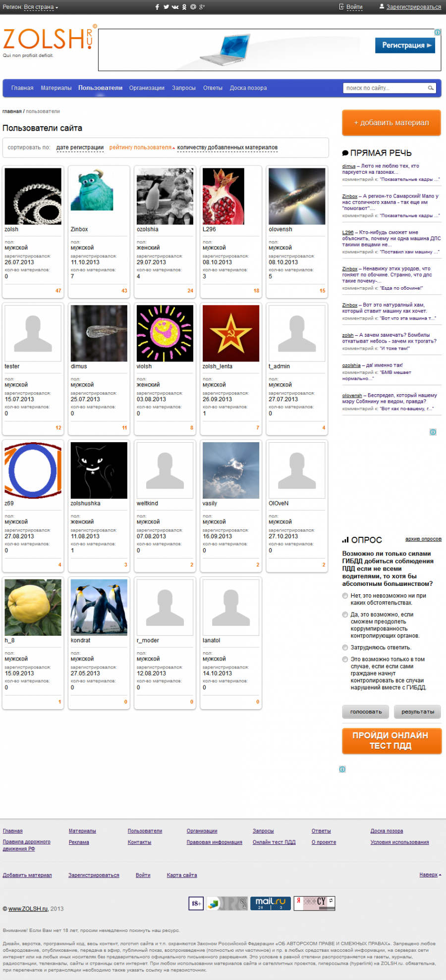Click the mail.ru counter badge

click(271, 903)
